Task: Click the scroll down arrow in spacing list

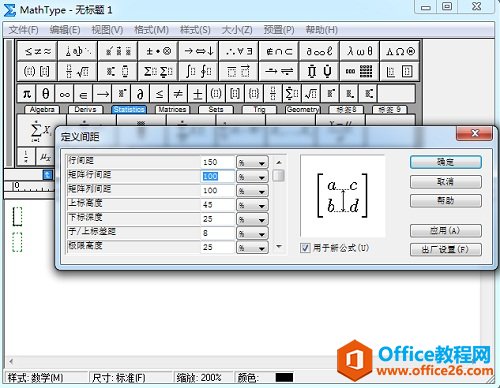Action: click(x=279, y=247)
